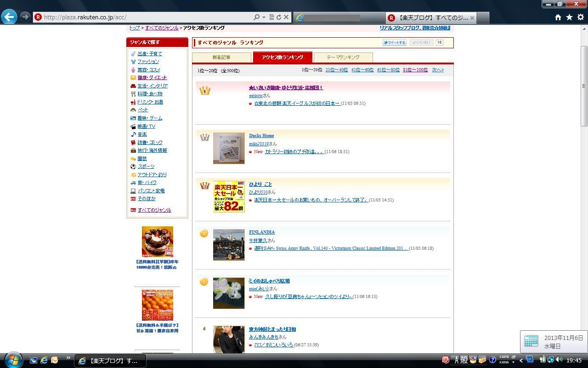The image size is (588, 368).
Task: Expand Quick Launch overflow chevron
Action: tap(68, 358)
